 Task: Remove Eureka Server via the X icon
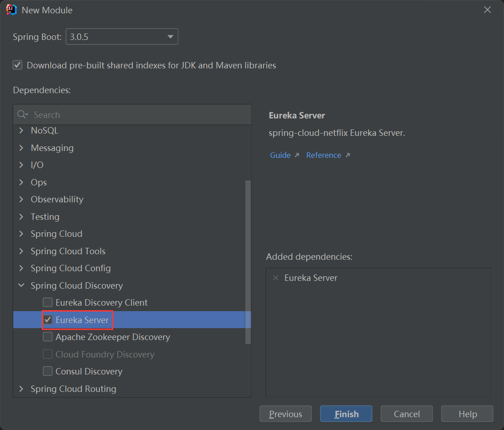pyautogui.click(x=276, y=278)
